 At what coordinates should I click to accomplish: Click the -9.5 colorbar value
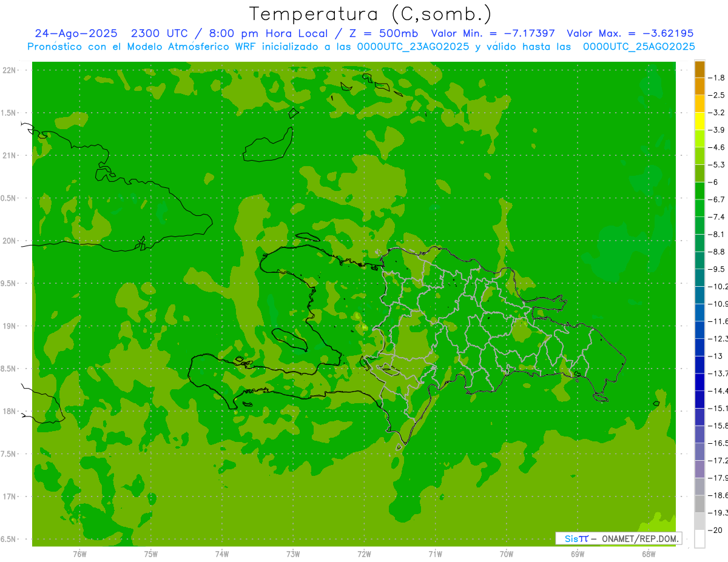tap(716, 269)
